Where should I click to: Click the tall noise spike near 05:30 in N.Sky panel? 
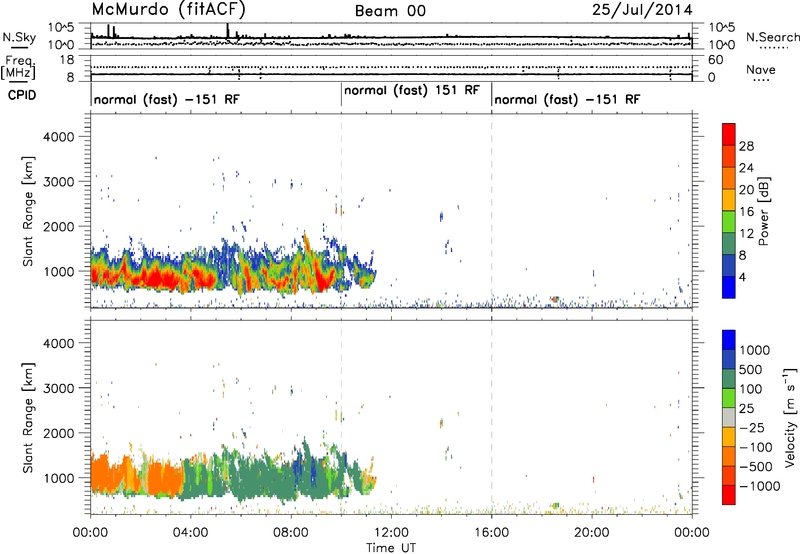coord(228,30)
